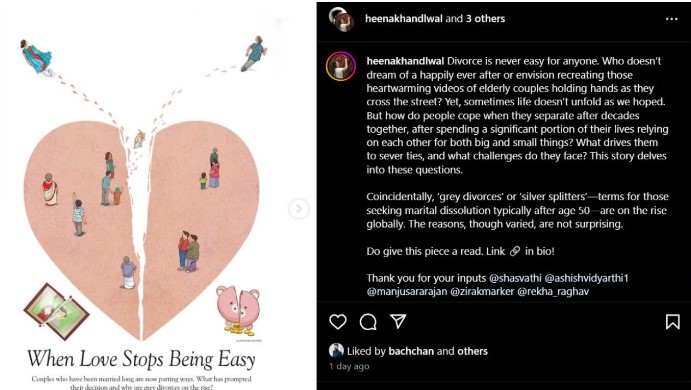The height and width of the screenshot is (390, 691).
Task: Open heenakhandlwal profile from post header
Action: pos(404,19)
